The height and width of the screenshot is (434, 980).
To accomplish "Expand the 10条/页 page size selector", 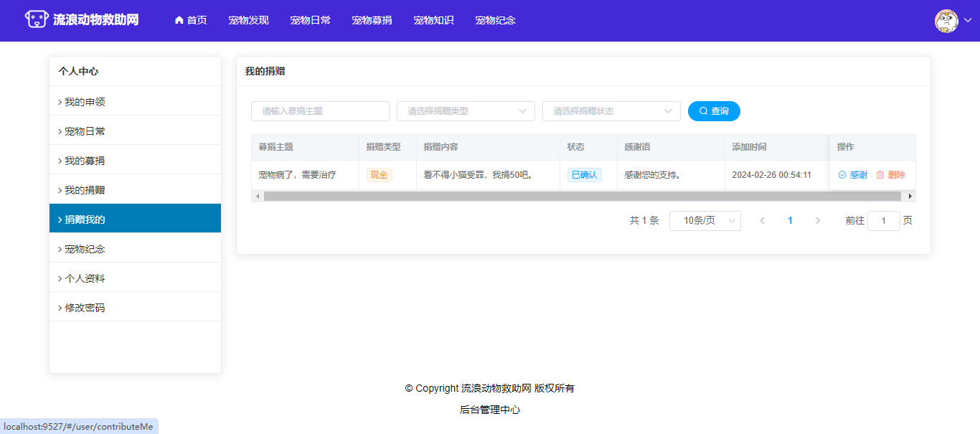I will (x=705, y=221).
